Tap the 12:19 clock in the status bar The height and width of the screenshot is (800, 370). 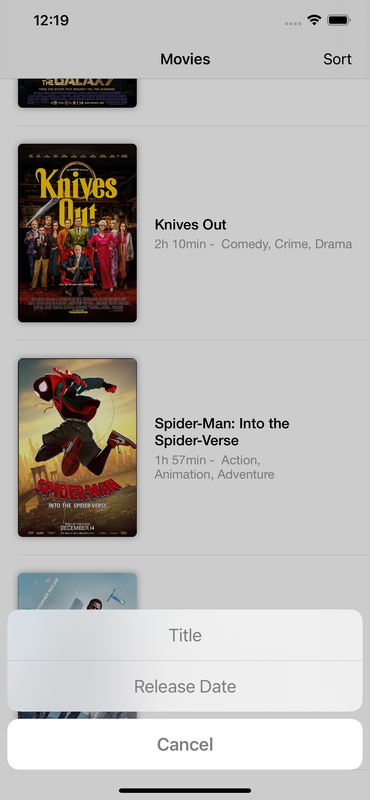51,20
